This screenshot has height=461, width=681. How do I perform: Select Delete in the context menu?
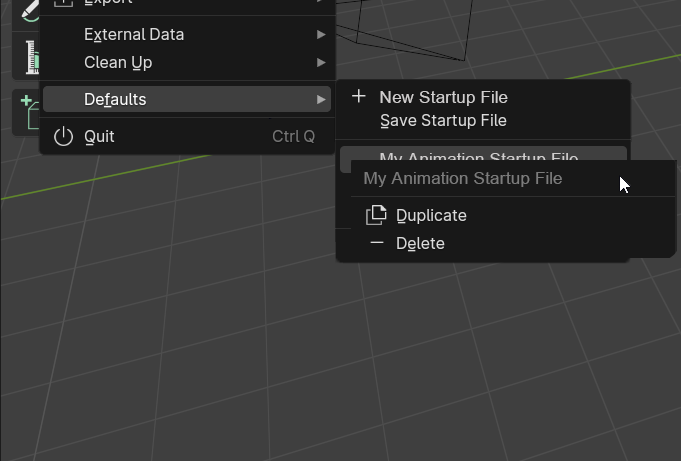pos(512,243)
